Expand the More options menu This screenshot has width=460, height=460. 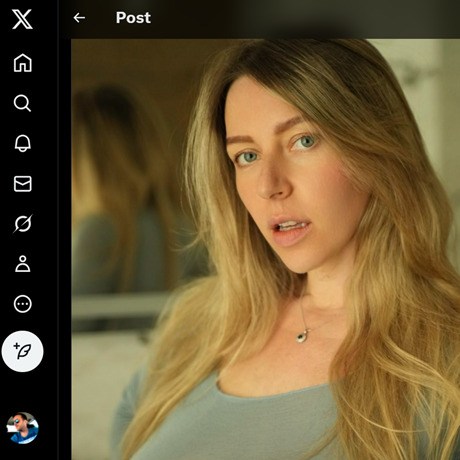click(23, 304)
